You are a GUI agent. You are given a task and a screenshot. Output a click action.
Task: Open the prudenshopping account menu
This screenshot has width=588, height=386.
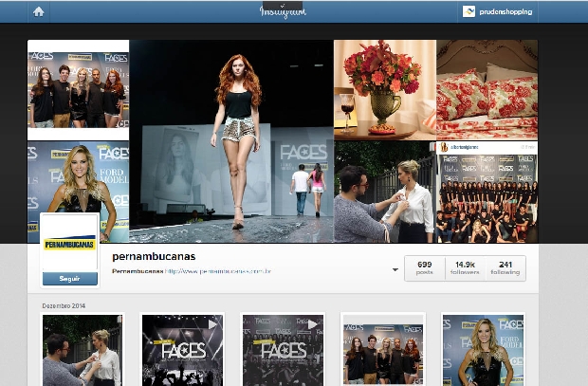pos(498,12)
